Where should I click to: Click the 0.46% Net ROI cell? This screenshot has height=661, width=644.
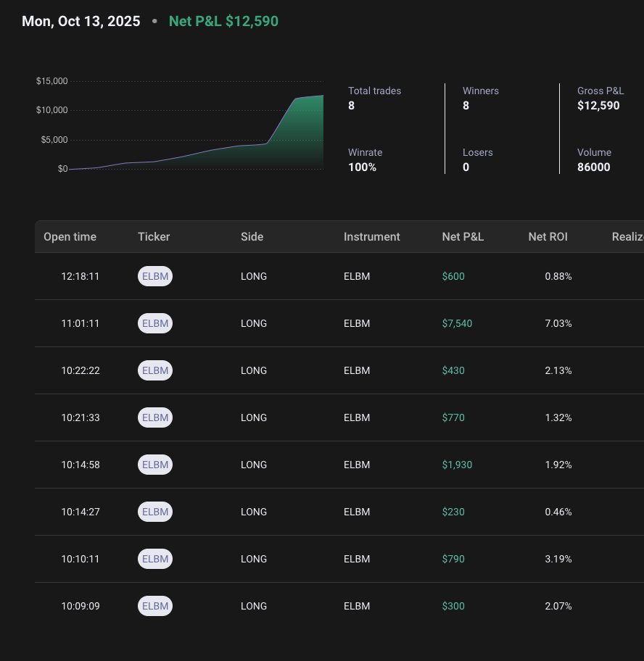coord(558,512)
